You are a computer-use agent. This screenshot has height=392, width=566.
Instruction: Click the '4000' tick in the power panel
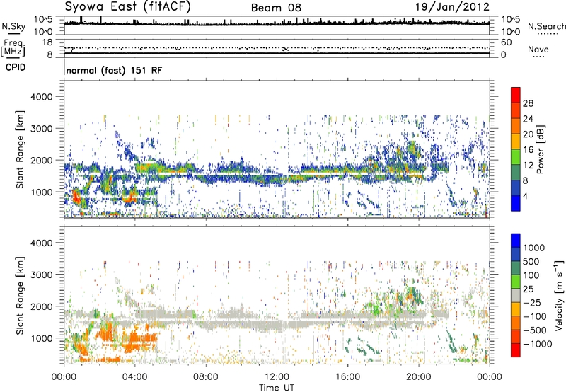[41, 97]
